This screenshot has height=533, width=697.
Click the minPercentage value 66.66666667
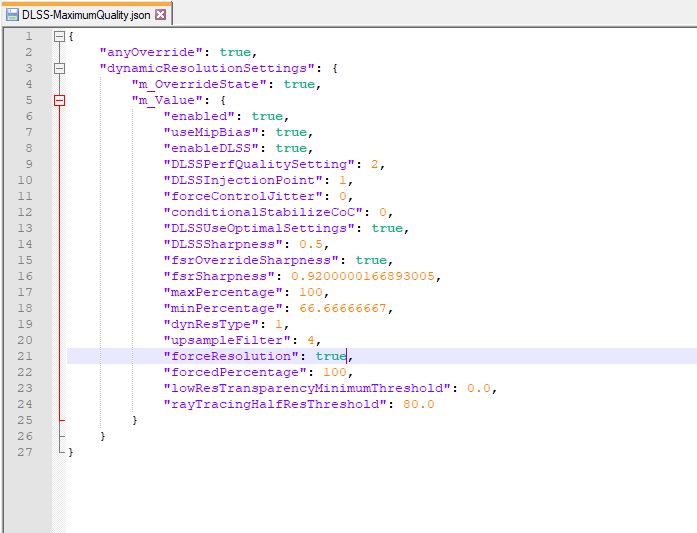tap(343, 308)
